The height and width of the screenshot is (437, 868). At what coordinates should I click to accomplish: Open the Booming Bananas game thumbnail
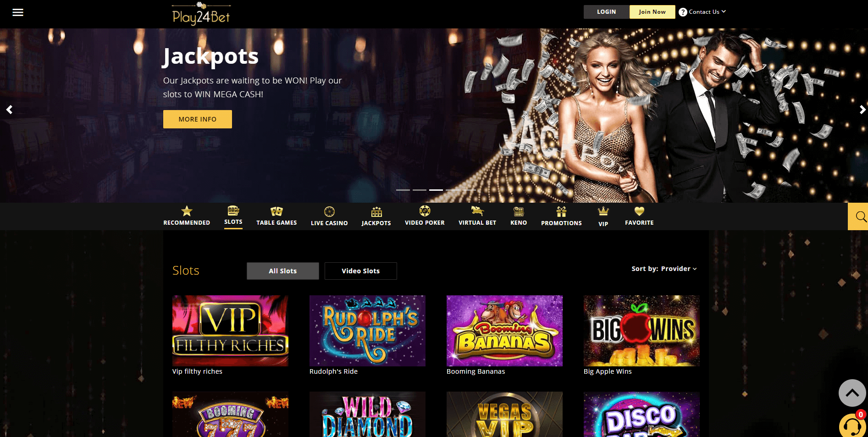[x=504, y=331]
